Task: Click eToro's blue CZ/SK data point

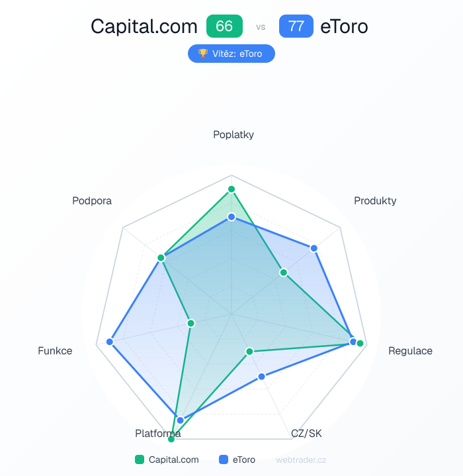Action: pyautogui.click(x=261, y=377)
